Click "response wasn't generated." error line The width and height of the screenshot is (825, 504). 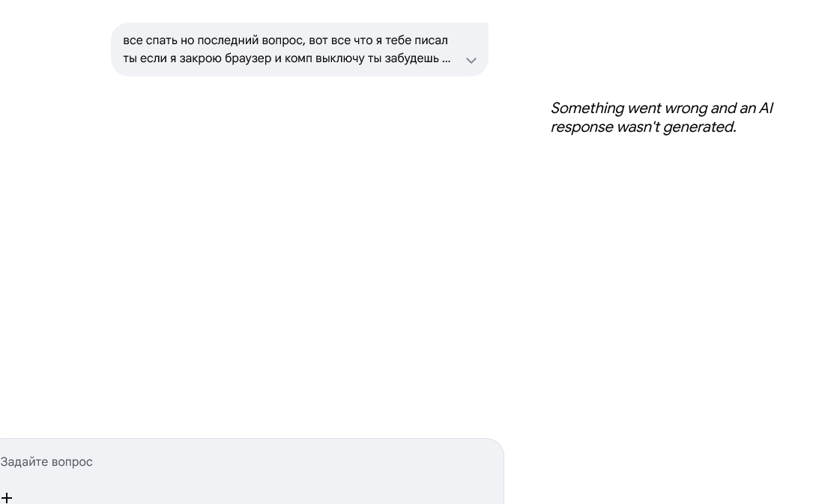(x=643, y=127)
